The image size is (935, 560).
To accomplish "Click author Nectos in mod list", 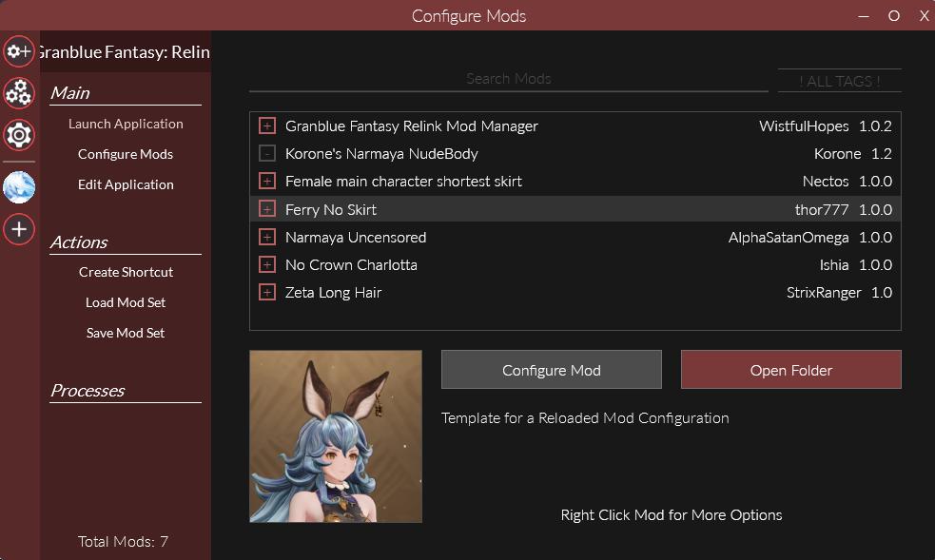I will coord(826,181).
